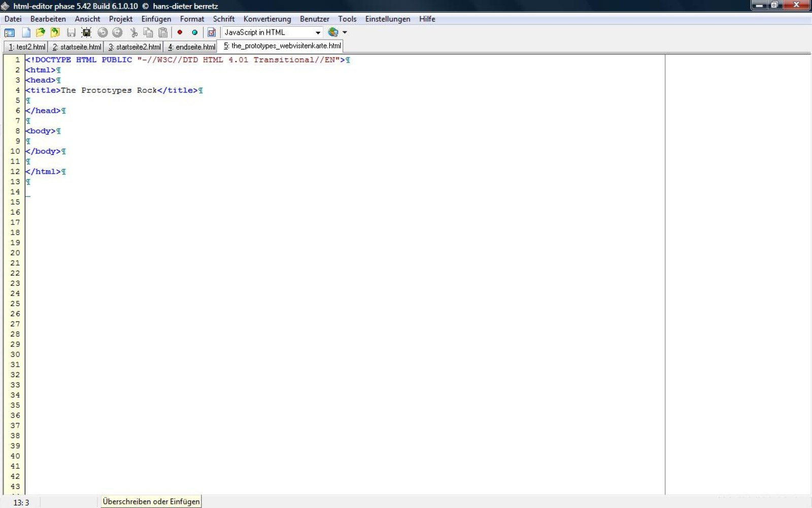
Task: Open the Schrift menu
Action: [x=224, y=19]
